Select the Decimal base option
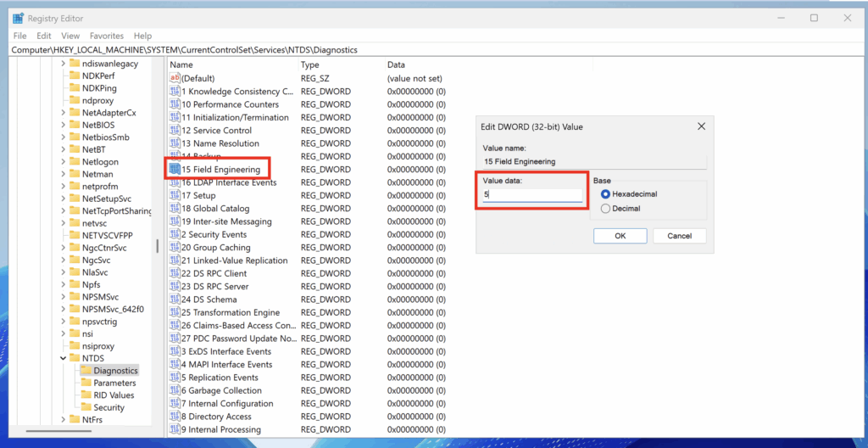Image resolution: width=868 pixels, height=448 pixels. [x=605, y=209]
